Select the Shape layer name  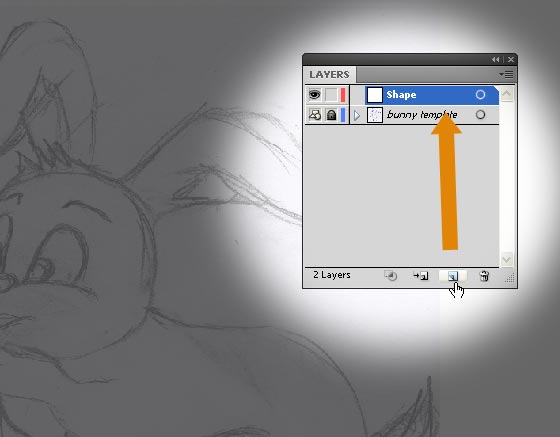pos(401,95)
